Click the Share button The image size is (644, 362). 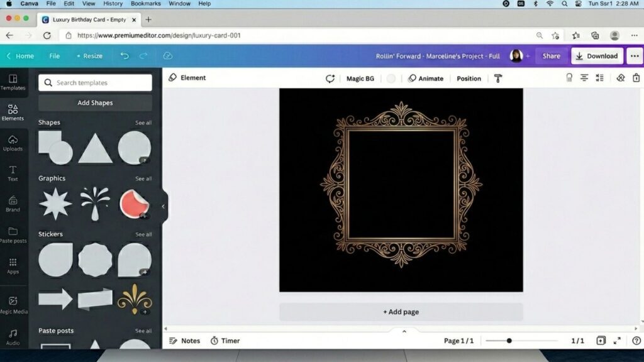pyautogui.click(x=551, y=56)
